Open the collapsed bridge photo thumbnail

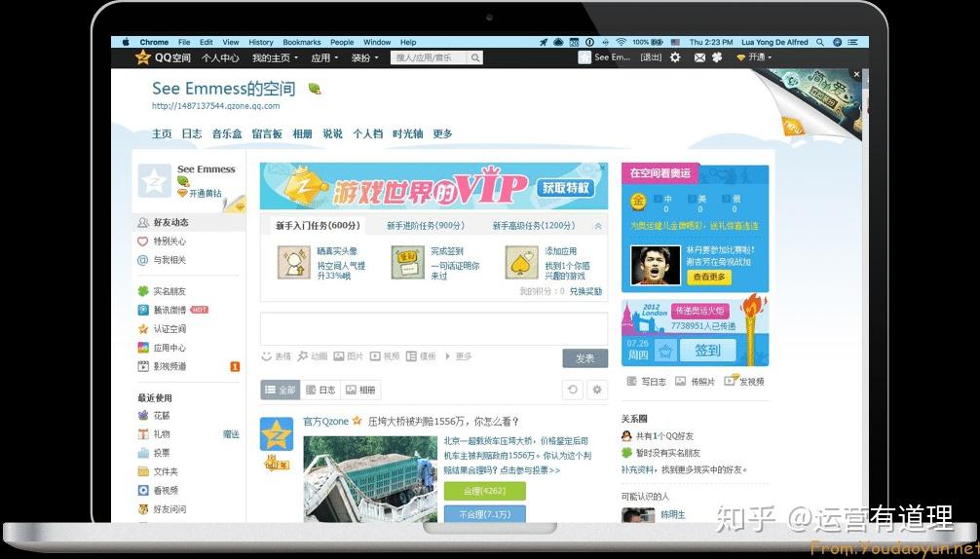coord(370,478)
